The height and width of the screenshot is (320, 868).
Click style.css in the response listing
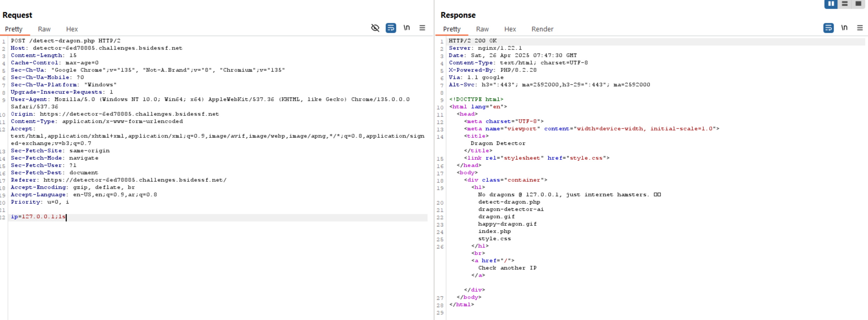point(494,239)
